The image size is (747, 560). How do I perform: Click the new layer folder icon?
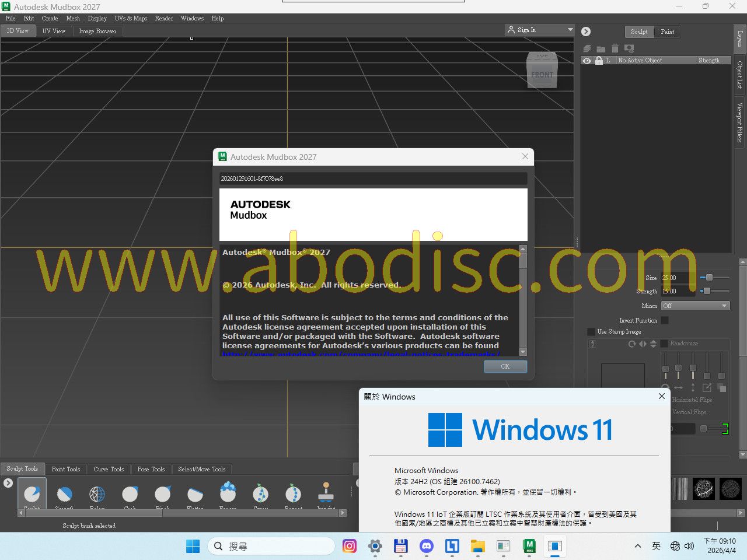pyautogui.click(x=601, y=48)
